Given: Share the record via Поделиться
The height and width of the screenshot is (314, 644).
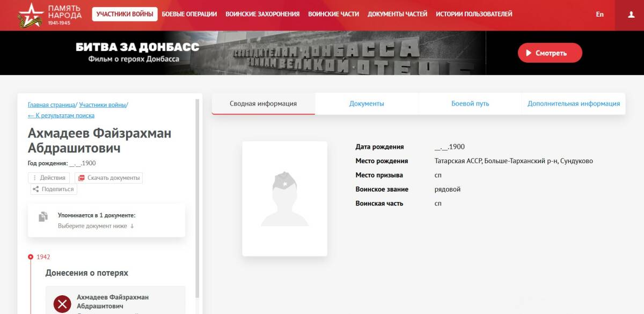Looking at the screenshot, I should (54, 189).
